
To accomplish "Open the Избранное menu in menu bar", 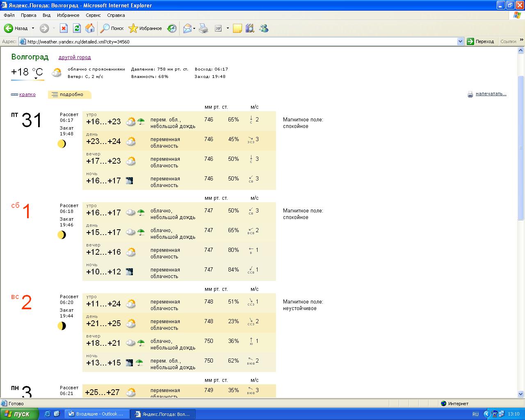I will pyautogui.click(x=68, y=15).
